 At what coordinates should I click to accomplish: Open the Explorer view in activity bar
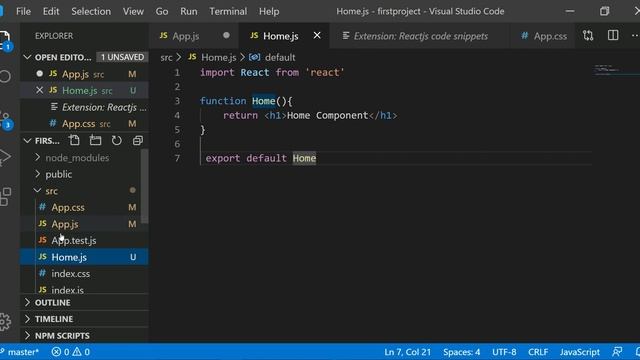point(5,40)
